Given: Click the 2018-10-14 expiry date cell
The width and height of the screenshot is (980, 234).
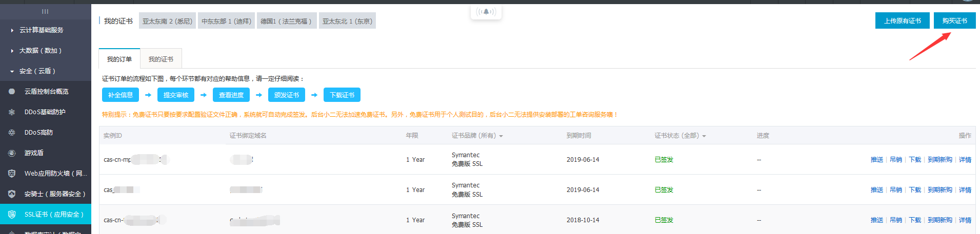Looking at the screenshot, I should point(583,220).
